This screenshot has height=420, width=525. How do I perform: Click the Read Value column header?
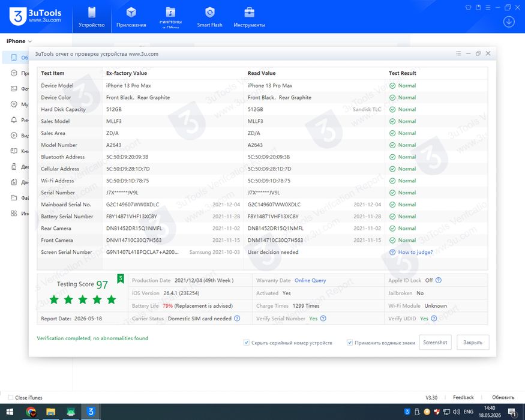click(x=262, y=73)
